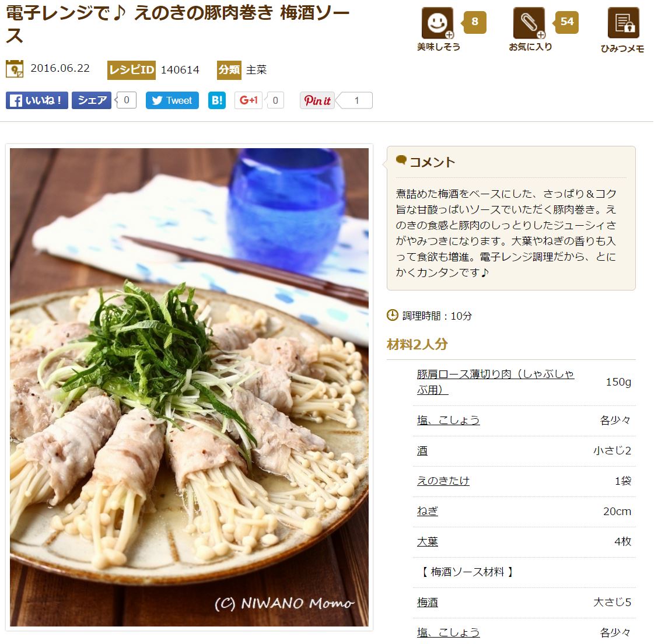
Task: Click the お気に入り count badge showing 54
Action: [x=566, y=22]
